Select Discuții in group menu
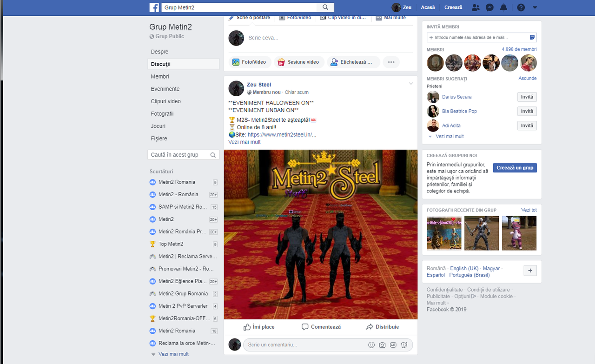 point(184,64)
